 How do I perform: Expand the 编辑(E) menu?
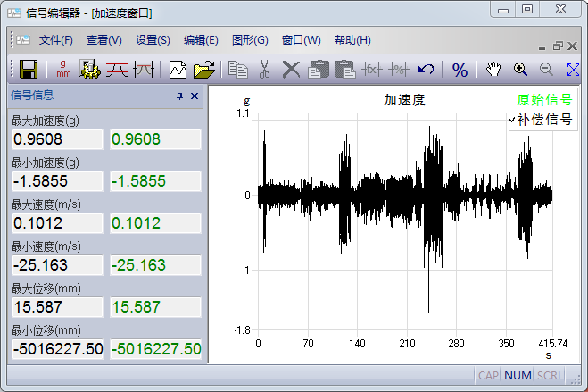click(x=201, y=40)
